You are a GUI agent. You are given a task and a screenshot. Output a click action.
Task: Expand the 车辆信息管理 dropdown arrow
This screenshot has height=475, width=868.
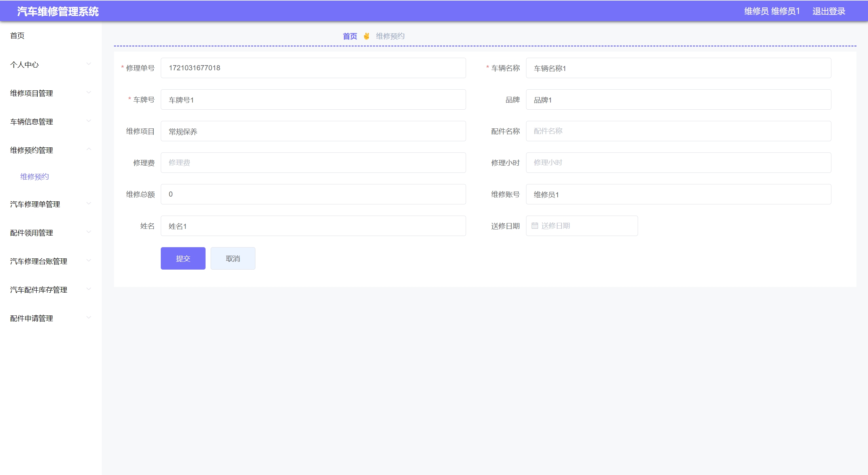[89, 121]
